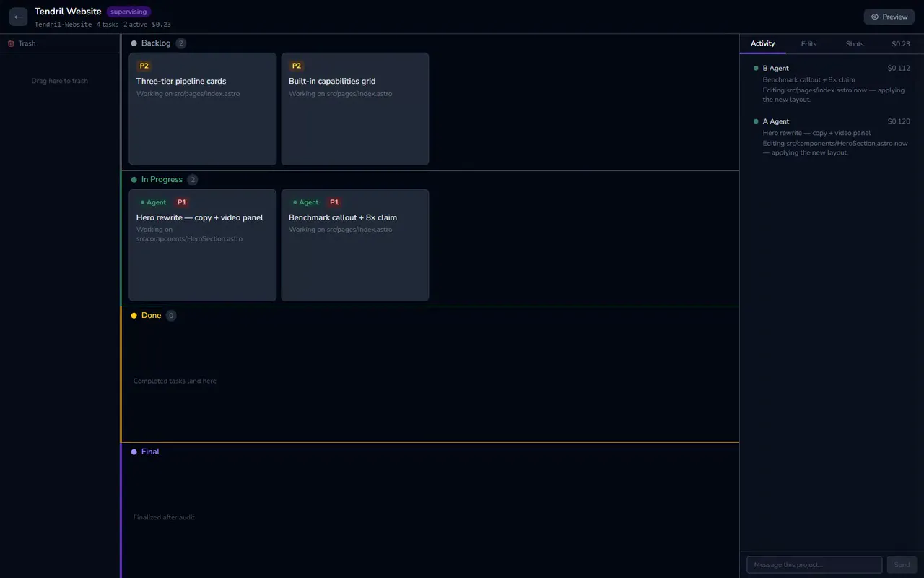The width and height of the screenshot is (924, 578).
Task: Click Completed tasks land here placeholder
Action: (x=175, y=381)
